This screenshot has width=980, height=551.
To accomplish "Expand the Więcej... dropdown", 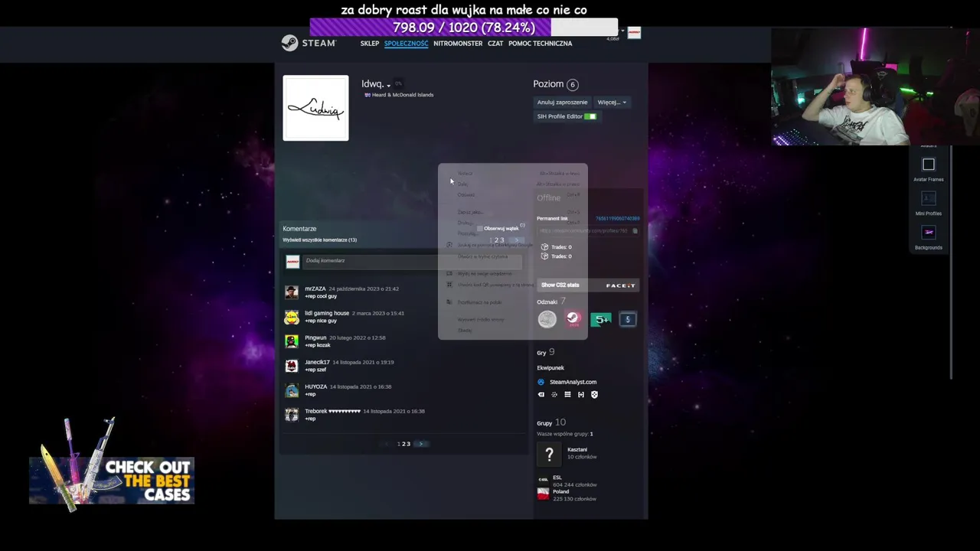I will (612, 103).
